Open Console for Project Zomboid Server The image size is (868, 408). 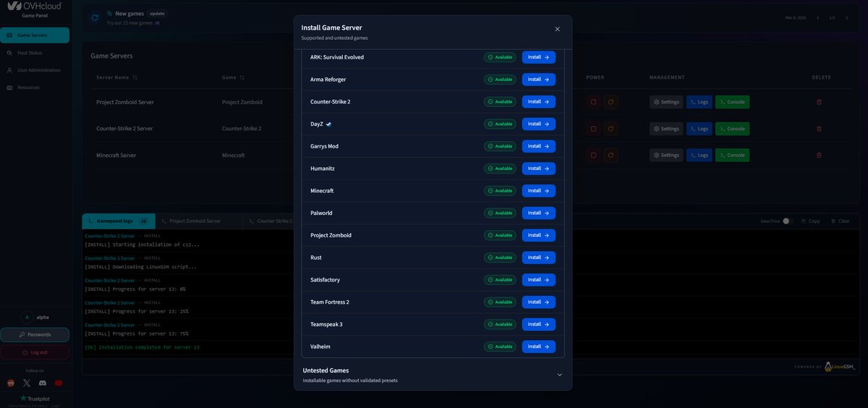click(733, 102)
